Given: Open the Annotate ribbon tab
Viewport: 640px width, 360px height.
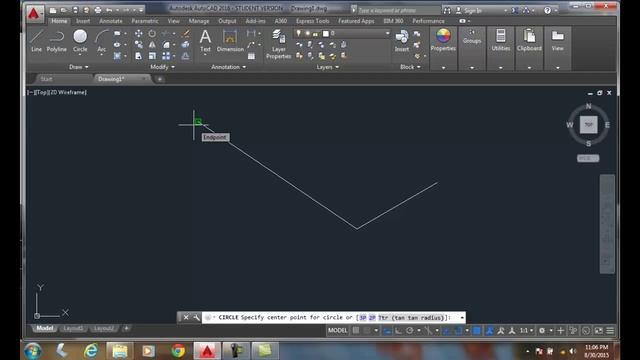Looking at the screenshot, I should (x=111, y=21).
